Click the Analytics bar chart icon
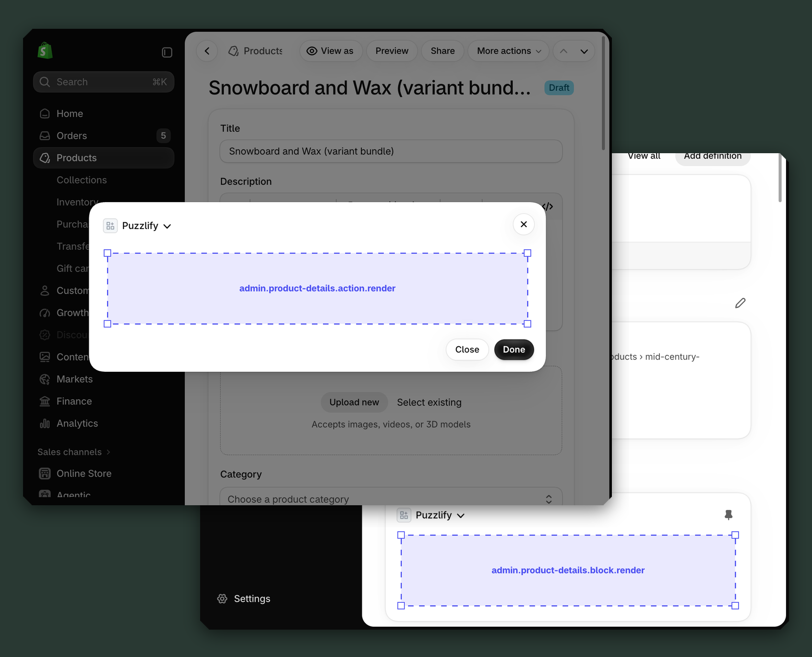The image size is (812, 657). point(45,424)
